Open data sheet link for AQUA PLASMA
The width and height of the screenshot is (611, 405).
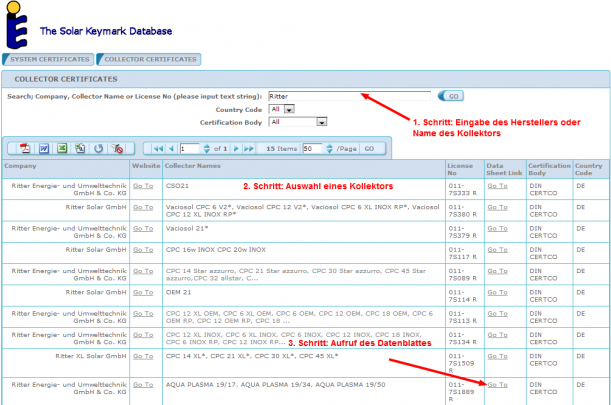coord(496,383)
